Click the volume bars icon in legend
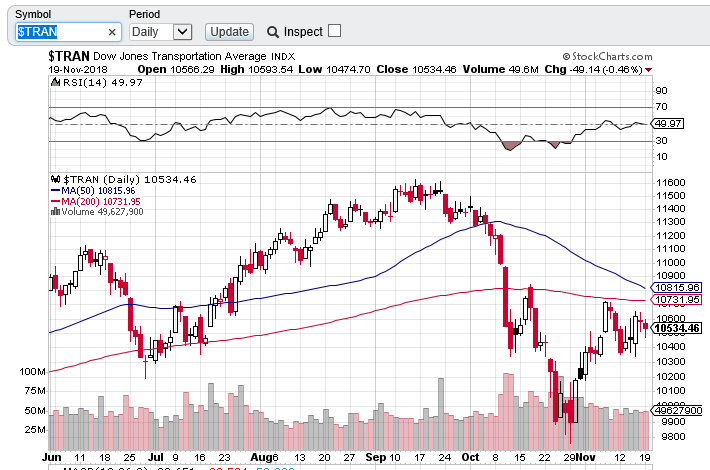 pos(55,211)
